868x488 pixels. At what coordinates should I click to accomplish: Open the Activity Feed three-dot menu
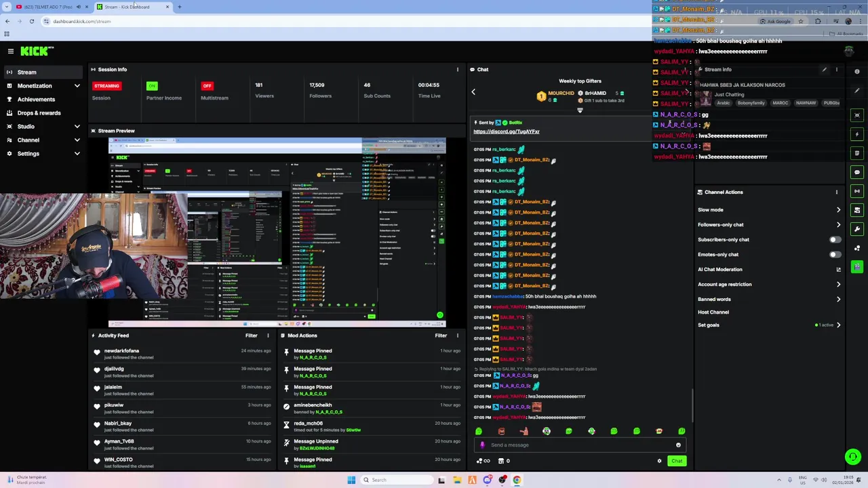[268, 335]
